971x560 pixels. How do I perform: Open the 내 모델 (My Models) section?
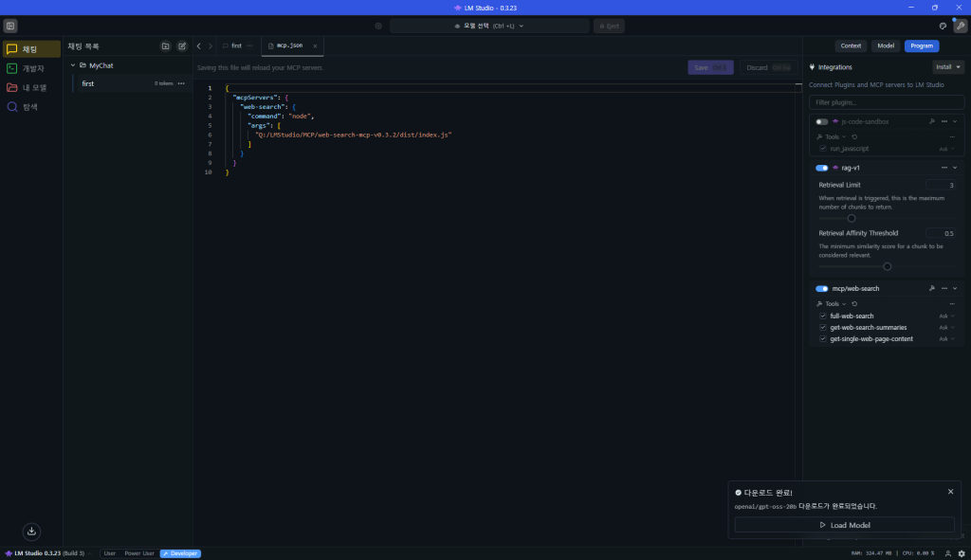(x=31, y=87)
